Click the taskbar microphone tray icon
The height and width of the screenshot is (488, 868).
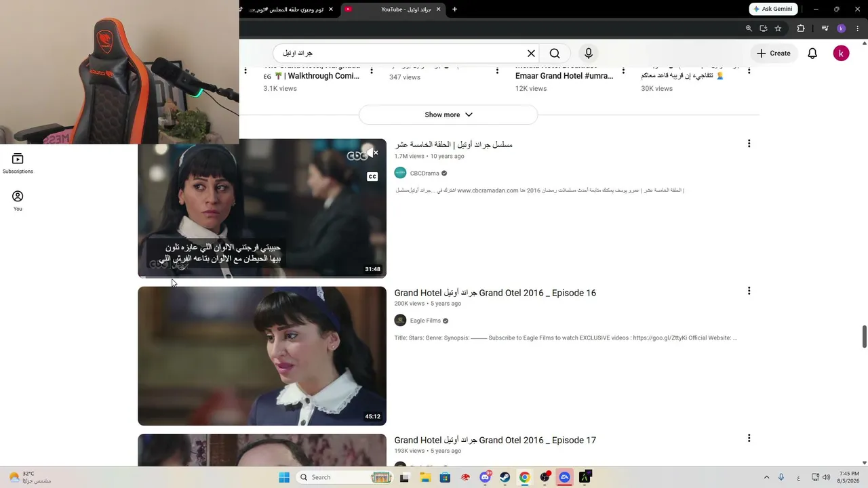pos(781,477)
